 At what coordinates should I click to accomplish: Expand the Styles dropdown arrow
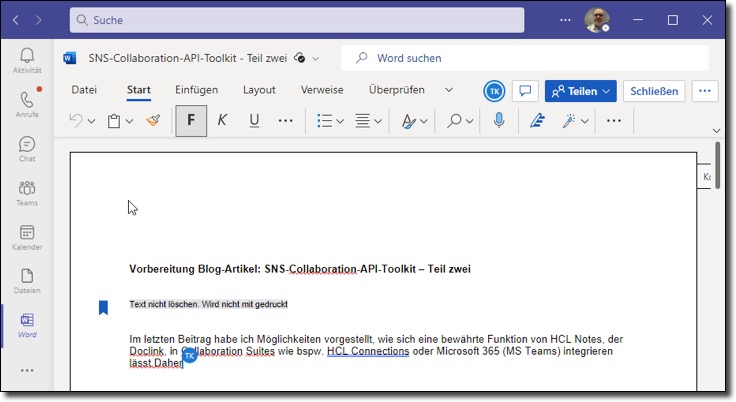(x=424, y=121)
